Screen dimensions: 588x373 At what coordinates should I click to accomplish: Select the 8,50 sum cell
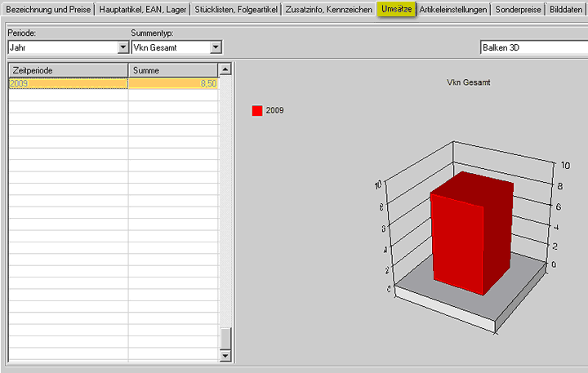pyautogui.click(x=173, y=83)
